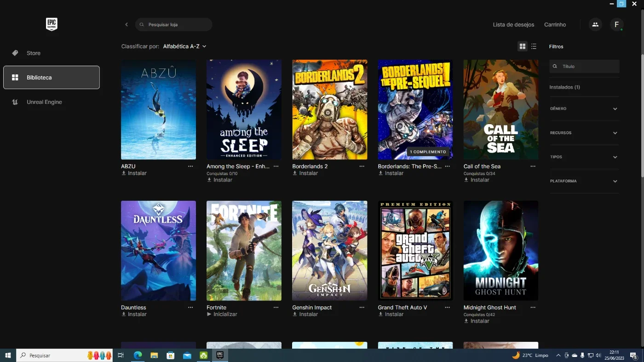Viewport: 644px width, 362px height.
Task: Open the options dots for Borderlands 2
Action: (362, 166)
